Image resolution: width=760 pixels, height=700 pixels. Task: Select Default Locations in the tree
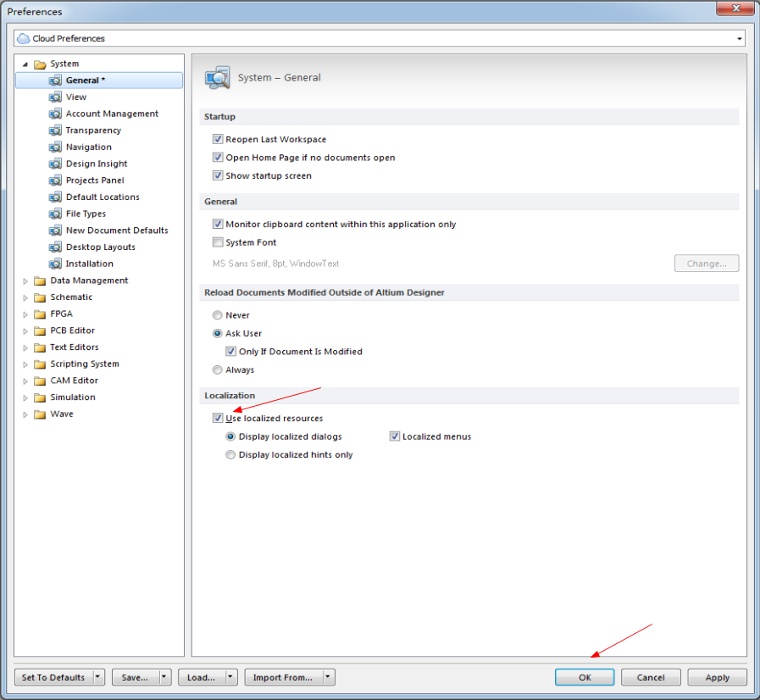[x=103, y=197]
